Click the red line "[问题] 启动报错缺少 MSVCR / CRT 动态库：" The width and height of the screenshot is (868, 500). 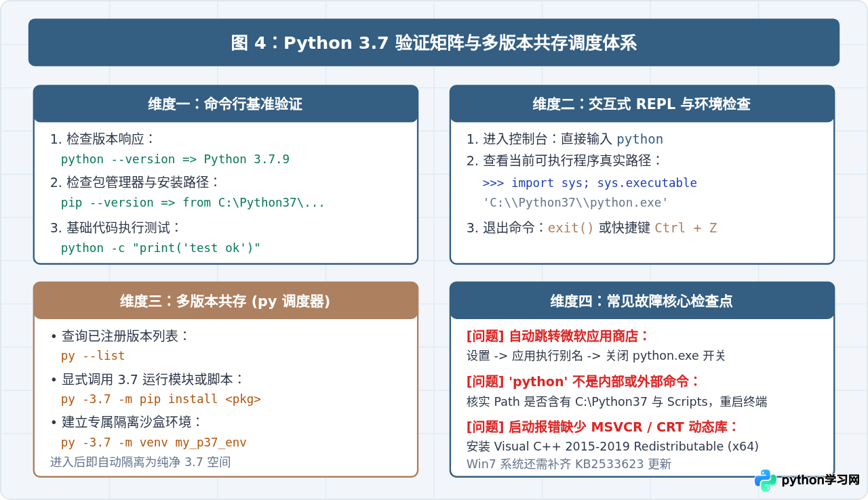[x=602, y=427]
